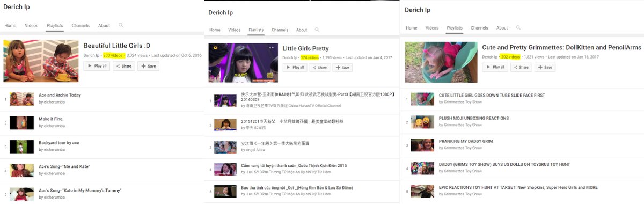This screenshot has height=204, width=644.
Task: Click the highlighted 174 videos count
Action: [310, 57]
